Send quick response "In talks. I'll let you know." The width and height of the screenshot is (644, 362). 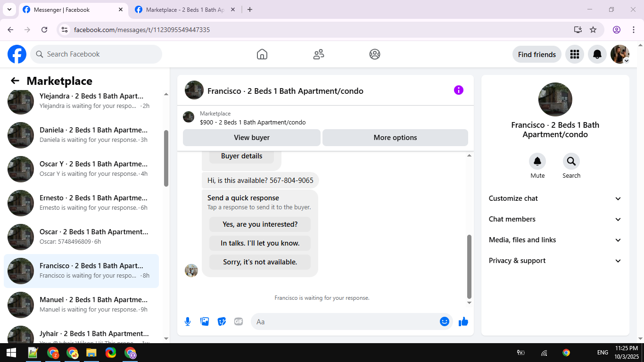coord(260,243)
